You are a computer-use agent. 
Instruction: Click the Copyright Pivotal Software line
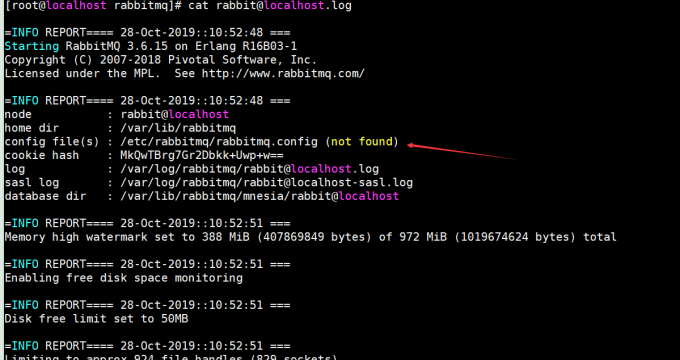[160, 60]
